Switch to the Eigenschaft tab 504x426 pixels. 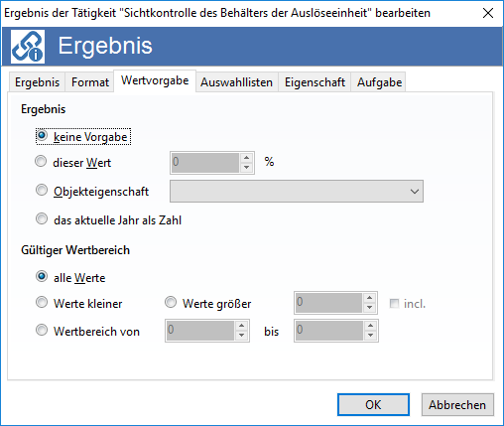315,82
